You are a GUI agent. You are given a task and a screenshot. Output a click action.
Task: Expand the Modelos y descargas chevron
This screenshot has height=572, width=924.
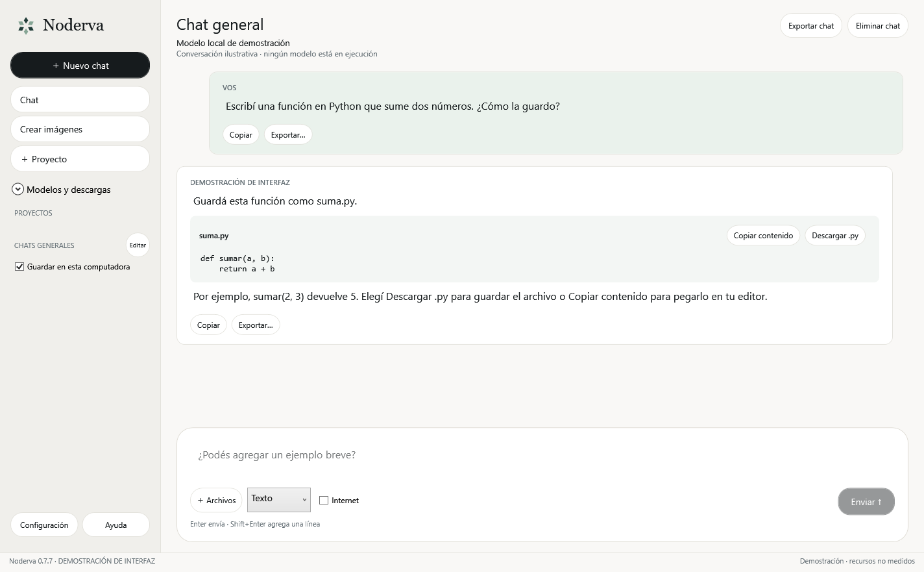pyautogui.click(x=18, y=190)
